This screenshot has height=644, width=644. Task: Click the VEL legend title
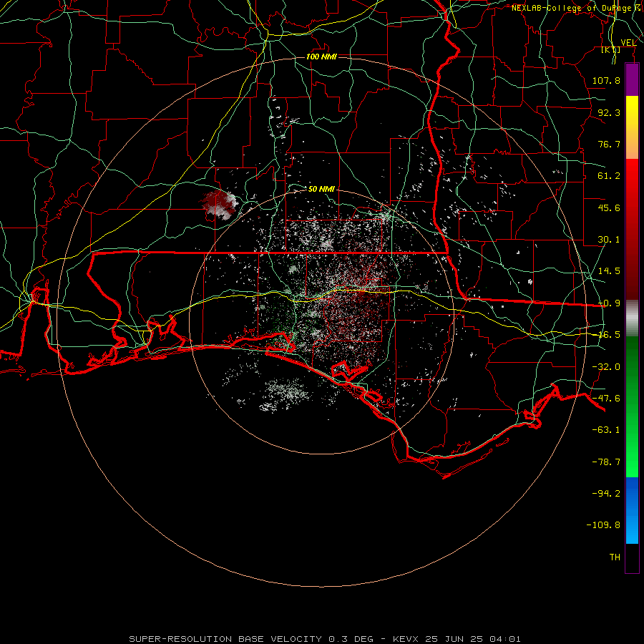tap(628, 43)
